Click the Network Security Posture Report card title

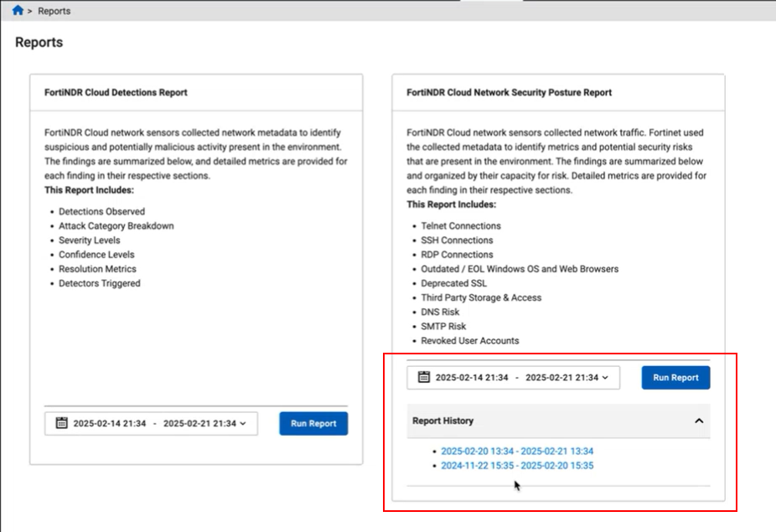tap(509, 93)
